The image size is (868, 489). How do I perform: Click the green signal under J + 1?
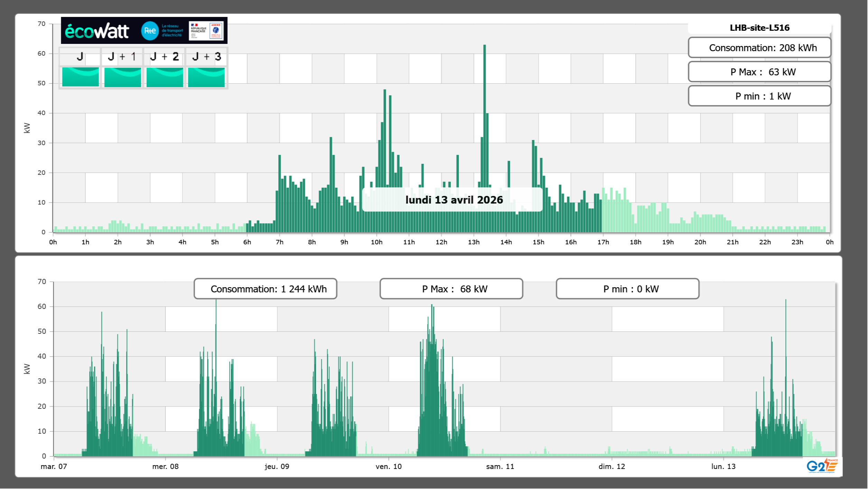tap(122, 77)
